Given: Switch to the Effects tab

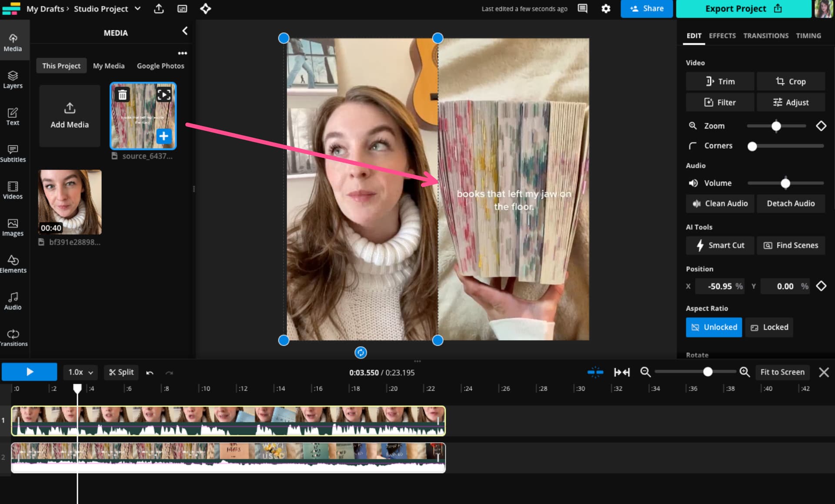Looking at the screenshot, I should coord(722,36).
